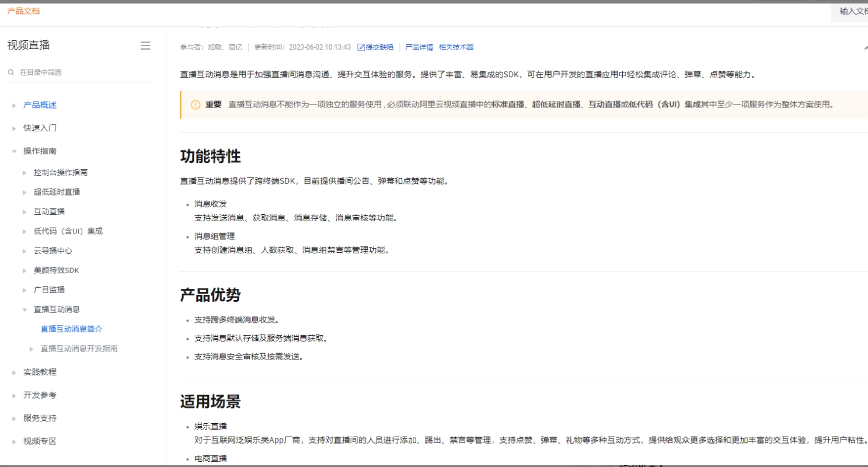Click the edit icon beside 提交缺陷

click(361, 47)
